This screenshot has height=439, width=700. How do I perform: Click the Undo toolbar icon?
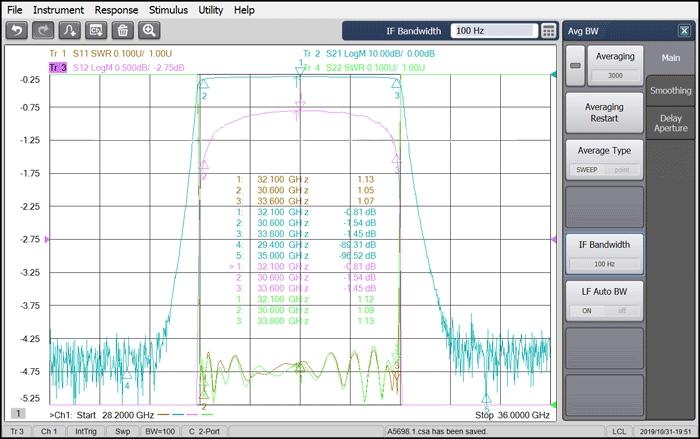[x=17, y=30]
